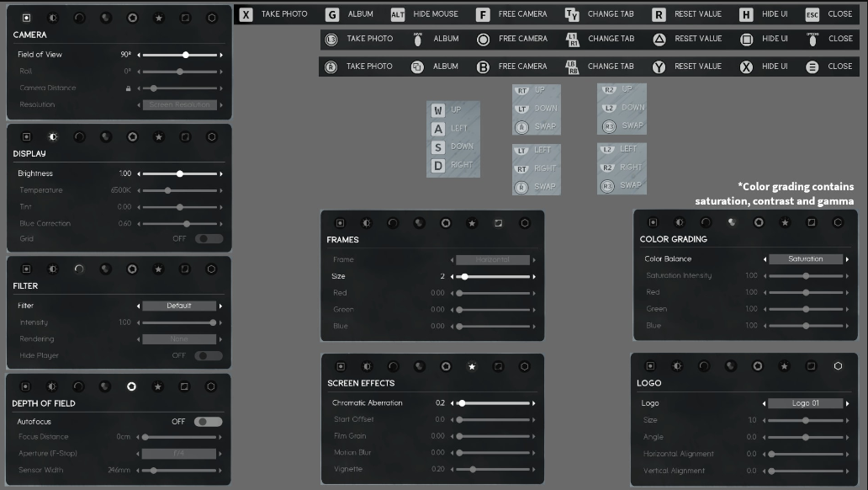
Task: In the COLOR GRADING panel, select the square Frames icon
Action: tap(811, 222)
